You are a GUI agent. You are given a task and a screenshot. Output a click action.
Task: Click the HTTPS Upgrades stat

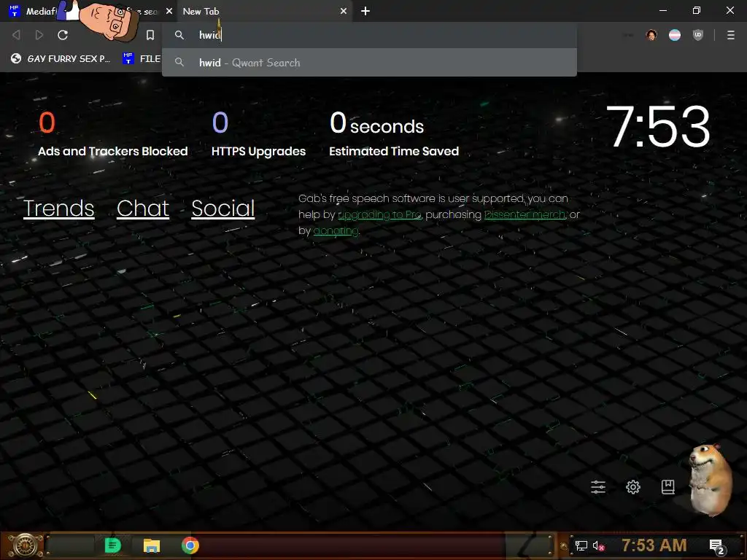click(x=259, y=133)
